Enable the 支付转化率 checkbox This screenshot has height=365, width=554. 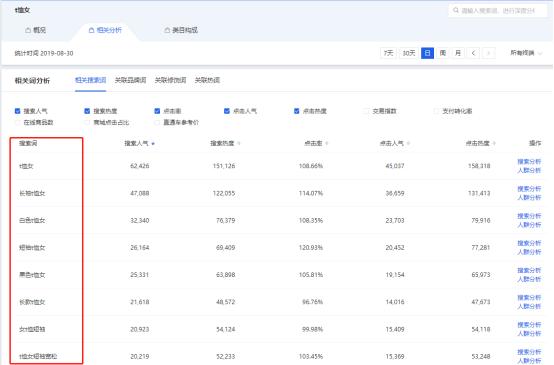click(x=436, y=111)
